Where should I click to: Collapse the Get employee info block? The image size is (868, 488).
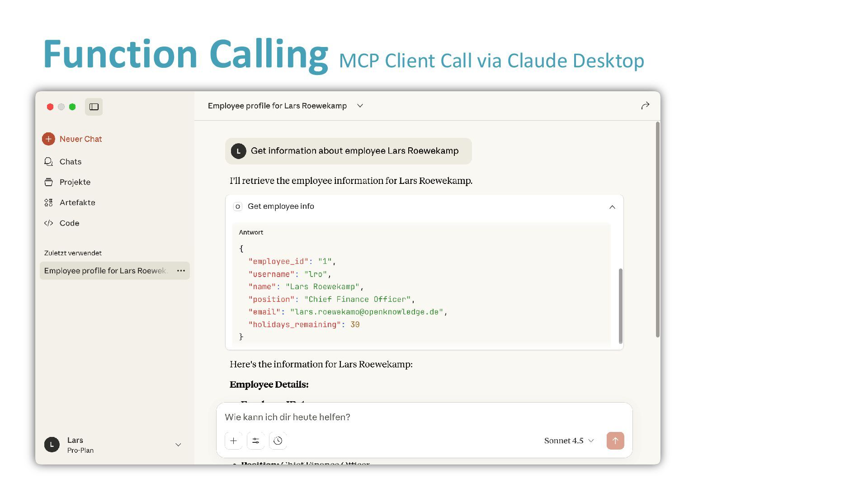click(612, 207)
